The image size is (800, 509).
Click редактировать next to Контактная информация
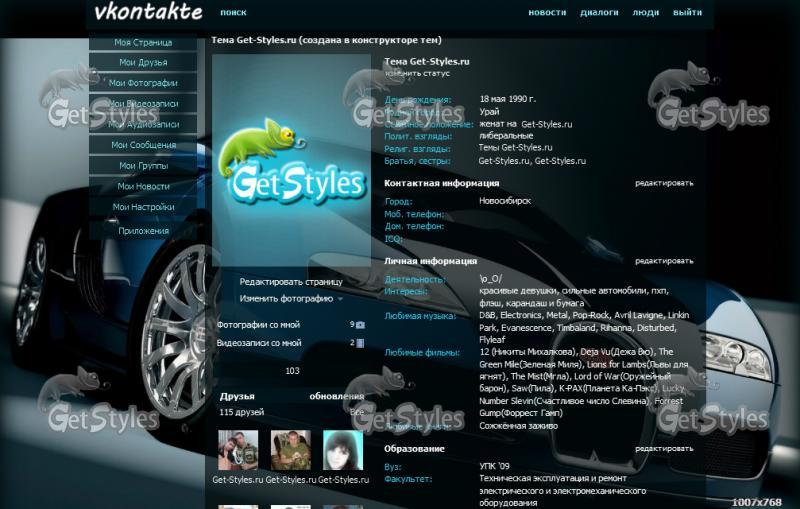(x=664, y=184)
